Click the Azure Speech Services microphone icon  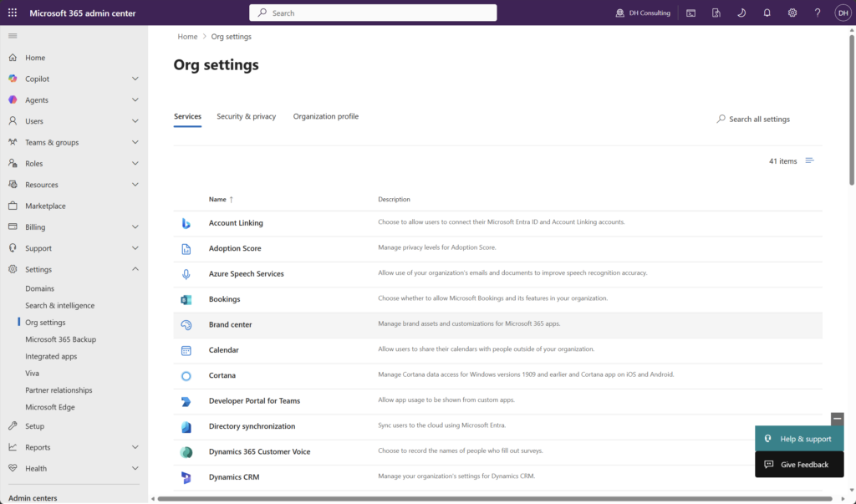186,274
